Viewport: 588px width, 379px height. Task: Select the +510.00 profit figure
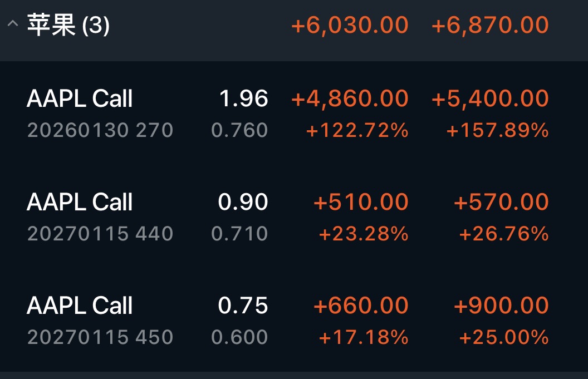point(361,202)
